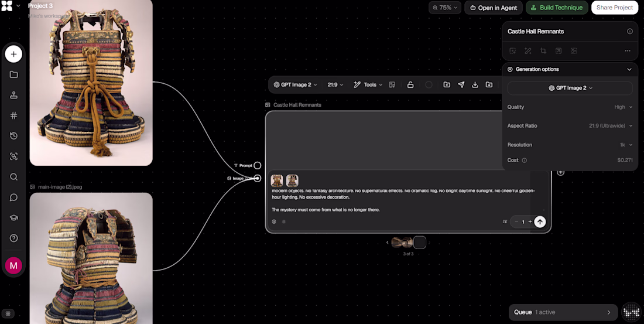Click the @ mention icon in prompt box

click(x=274, y=221)
